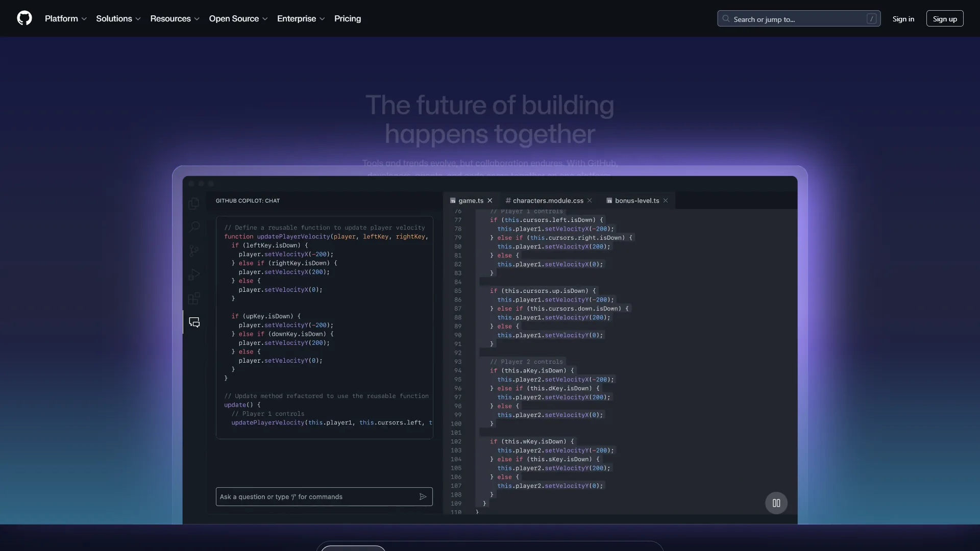
Task: Click the 'if (this.wKey.isDown) {' code line
Action: pyautogui.click(x=532, y=441)
